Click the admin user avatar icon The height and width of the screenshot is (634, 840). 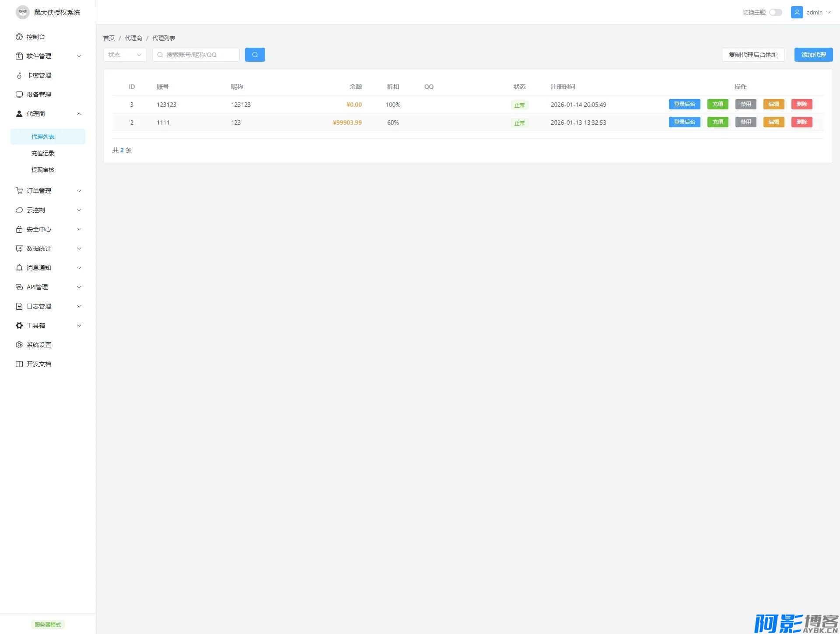[x=797, y=12]
